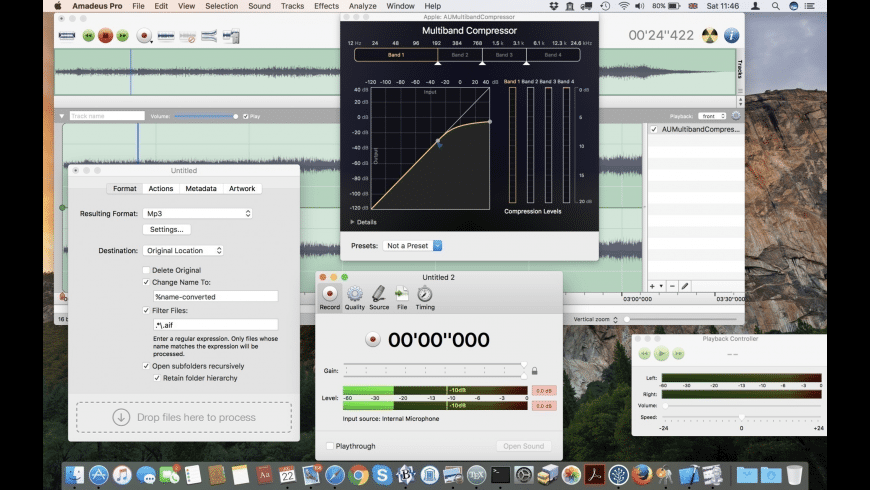Viewport: 870px width, 490px height.
Task: Switch to the Artwork tab
Action: tap(242, 189)
